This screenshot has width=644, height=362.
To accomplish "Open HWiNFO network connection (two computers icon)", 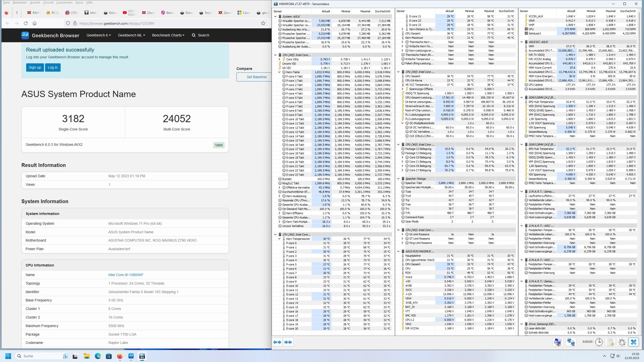I will point(571,342).
